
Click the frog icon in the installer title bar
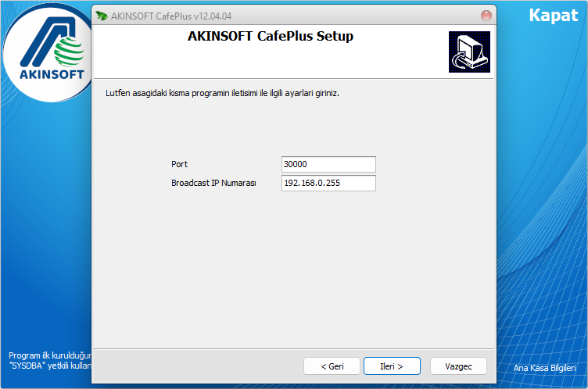click(x=101, y=16)
